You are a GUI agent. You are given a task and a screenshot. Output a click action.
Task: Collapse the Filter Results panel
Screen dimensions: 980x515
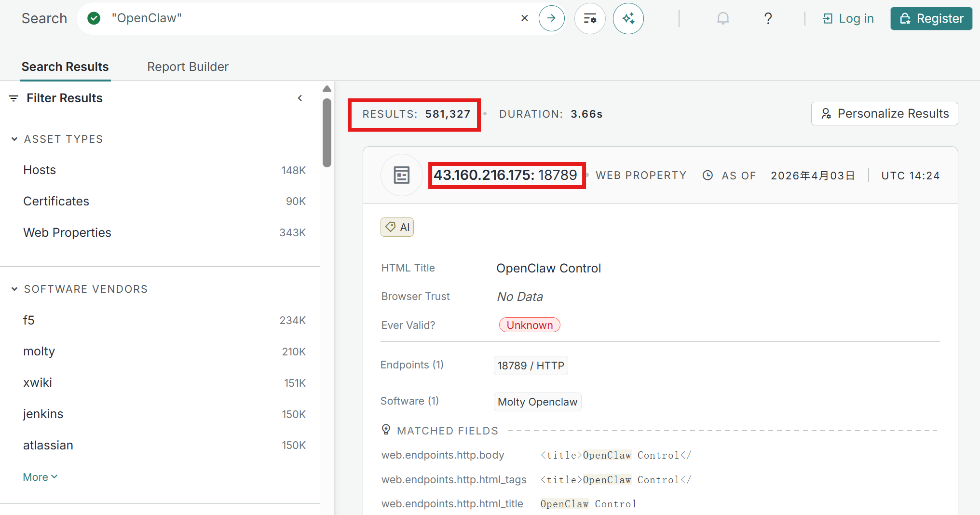(x=300, y=98)
